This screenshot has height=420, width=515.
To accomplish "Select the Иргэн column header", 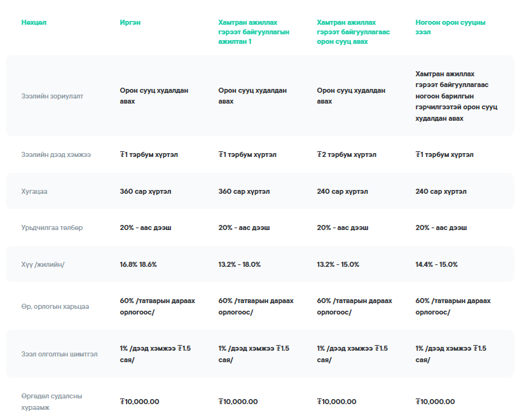I will point(130,23).
